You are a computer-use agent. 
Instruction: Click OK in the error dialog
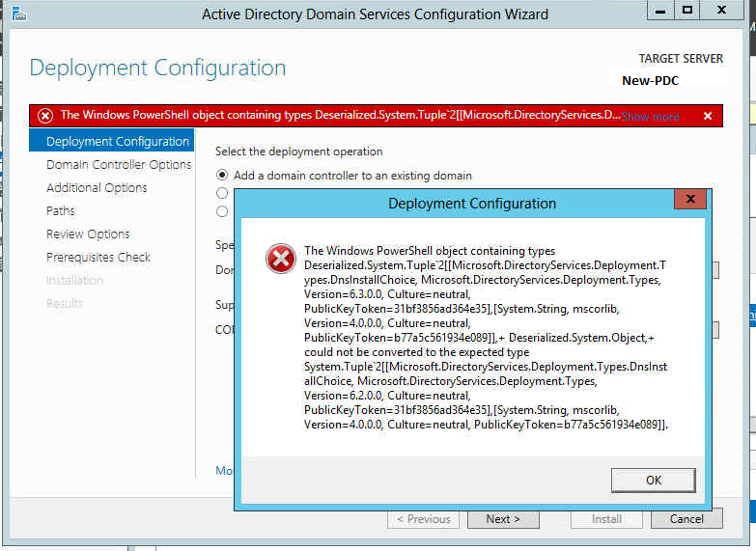[654, 481]
